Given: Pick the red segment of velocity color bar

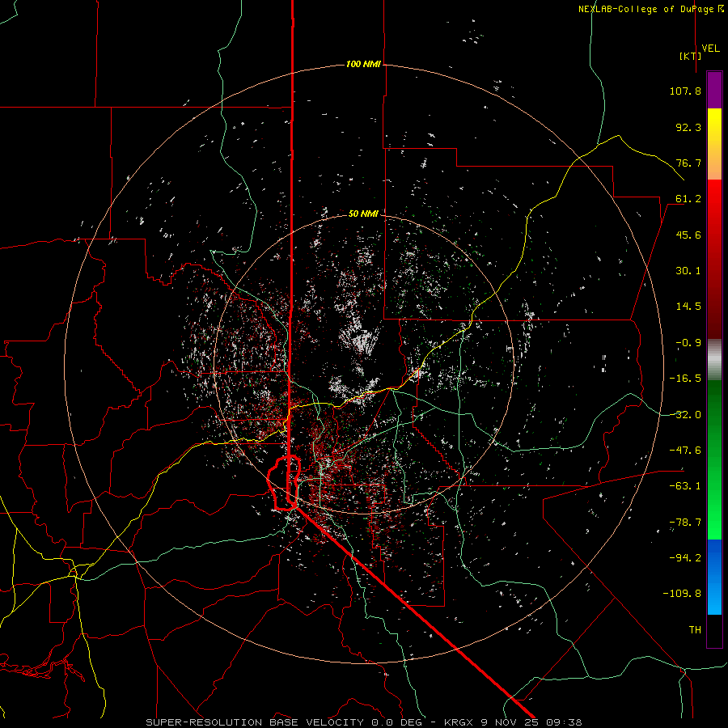Looking at the screenshot, I should click(x=714, y=259).
